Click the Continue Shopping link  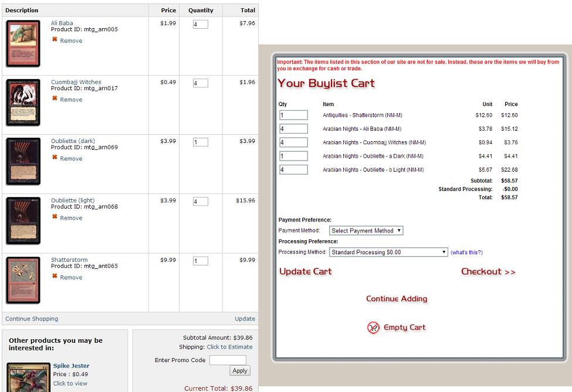[32, 319]
